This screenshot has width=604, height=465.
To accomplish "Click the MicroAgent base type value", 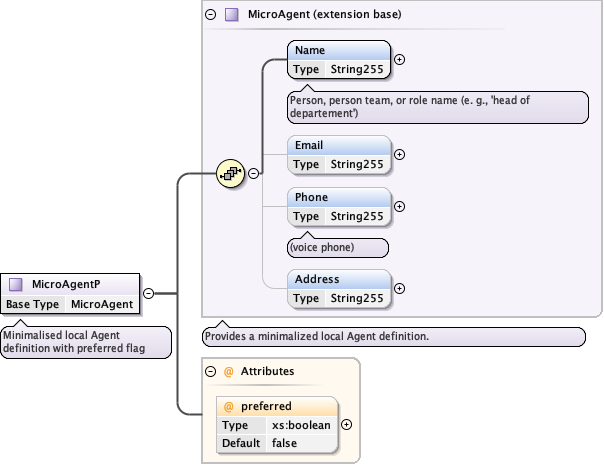I will click(x=101, y=304).
